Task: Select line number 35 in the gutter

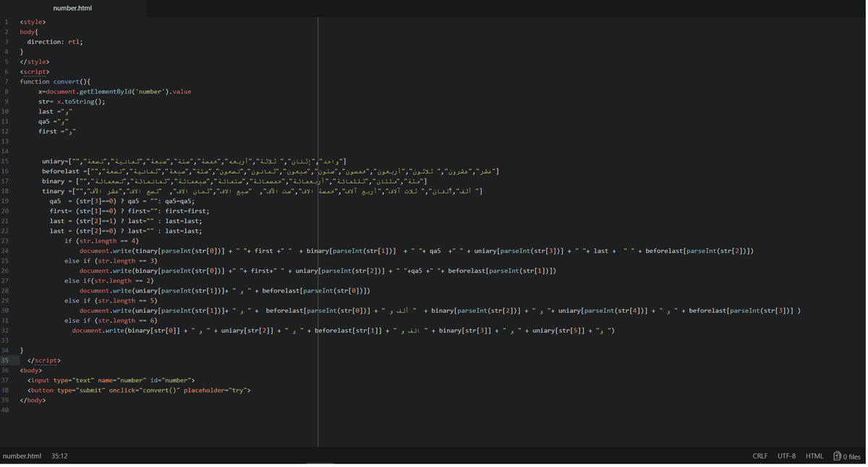Action: (x=6, y=361)
